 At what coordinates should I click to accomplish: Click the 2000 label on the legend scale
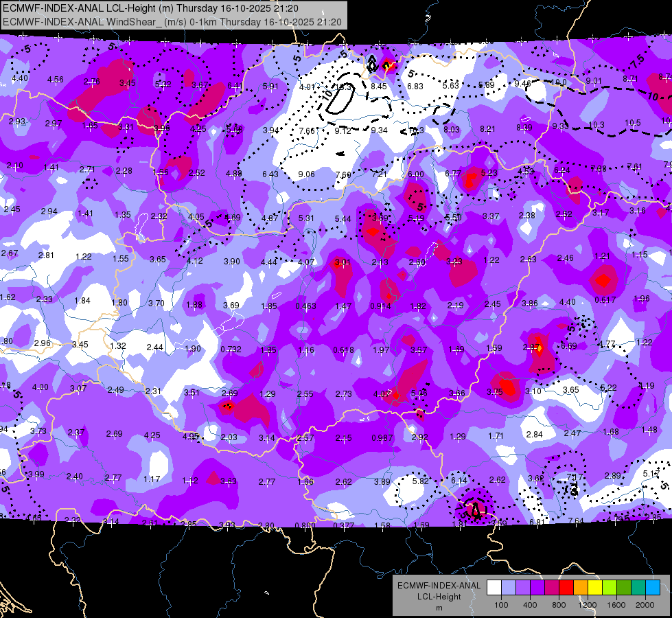(645, 605)
